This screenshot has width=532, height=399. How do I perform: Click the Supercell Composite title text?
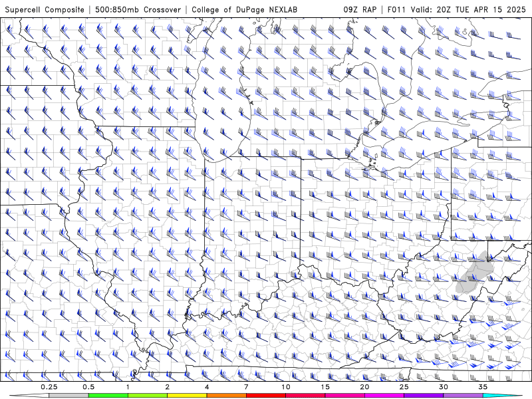[45, 9]
